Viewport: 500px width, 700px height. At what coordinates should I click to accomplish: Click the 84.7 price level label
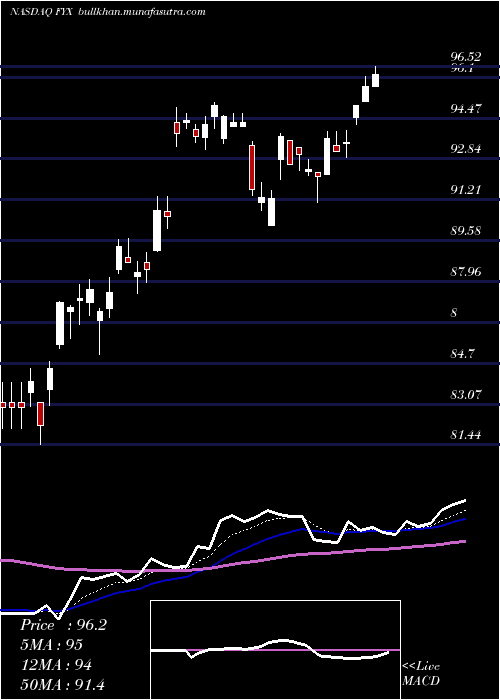(462, 354)
